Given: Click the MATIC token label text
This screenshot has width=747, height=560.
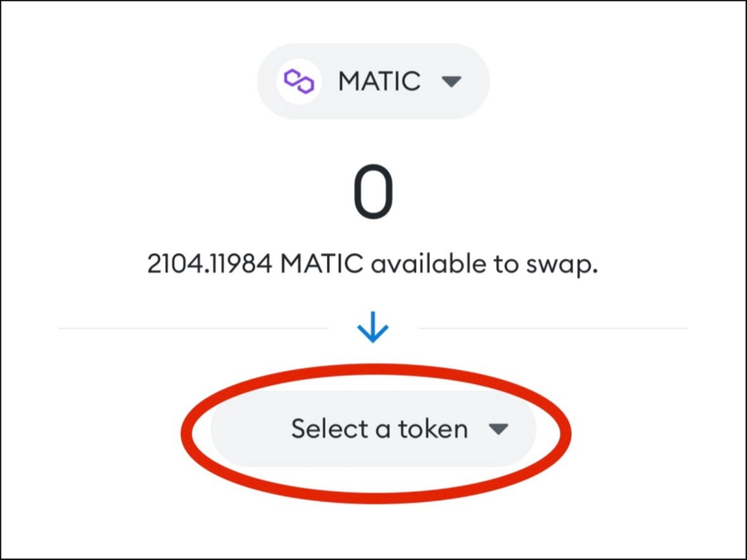Looking at the screenshot, I should (378, 81).
